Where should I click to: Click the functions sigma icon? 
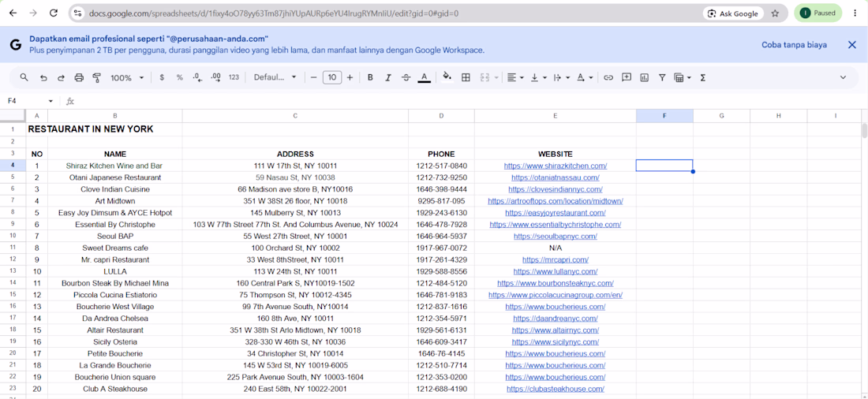[x=702, y=77]
